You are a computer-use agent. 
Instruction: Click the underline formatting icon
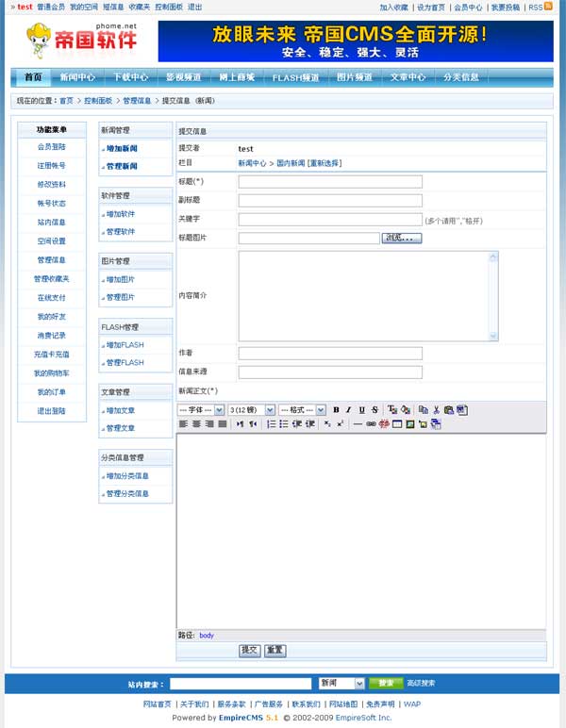[361, 410]
